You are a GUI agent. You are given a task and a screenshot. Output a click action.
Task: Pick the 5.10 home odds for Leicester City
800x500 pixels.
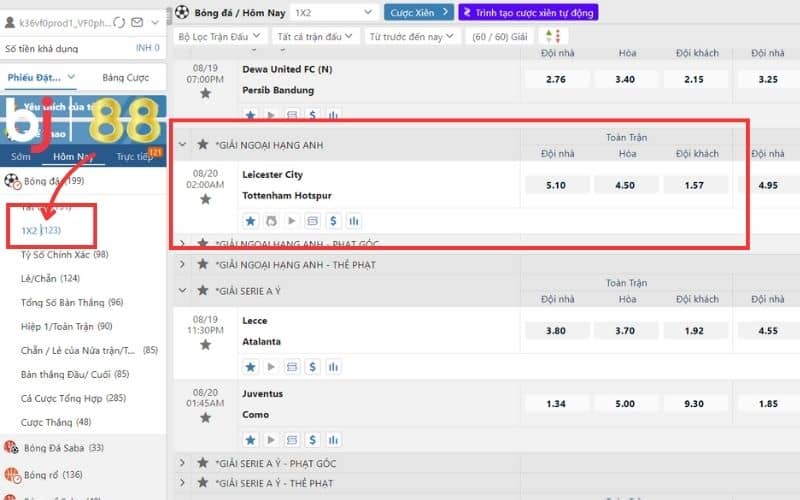[556, 185]
